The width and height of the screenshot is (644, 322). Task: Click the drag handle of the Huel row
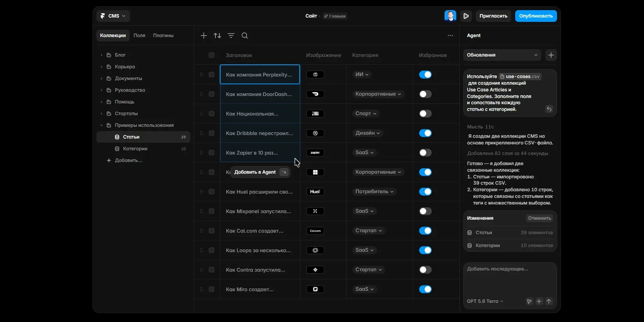click(201, 192)
